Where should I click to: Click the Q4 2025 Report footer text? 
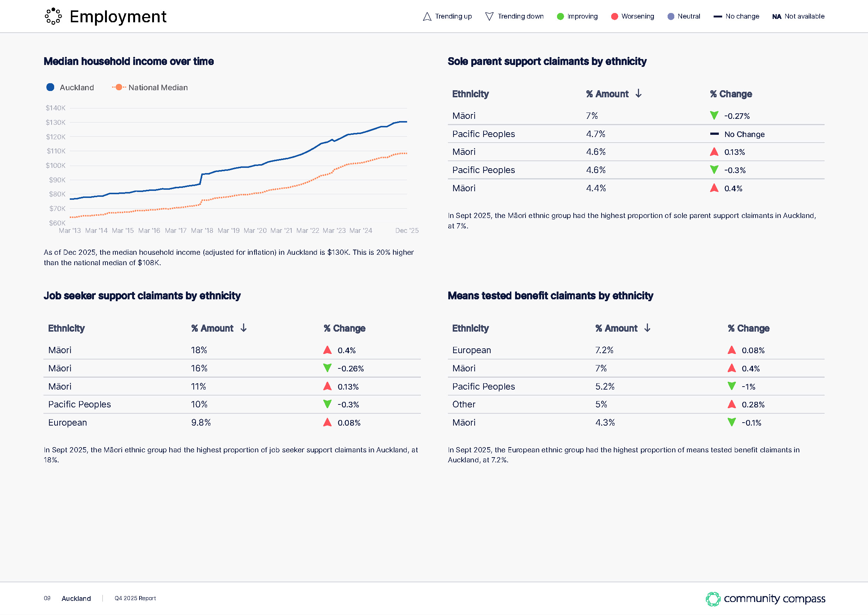(135, 598)
